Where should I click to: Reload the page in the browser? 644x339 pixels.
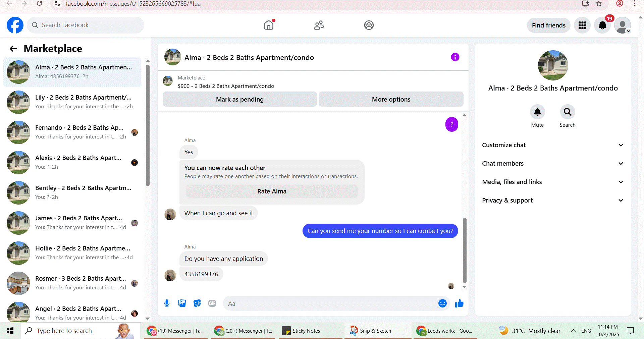pyautogui.click(x=39, y=3)
